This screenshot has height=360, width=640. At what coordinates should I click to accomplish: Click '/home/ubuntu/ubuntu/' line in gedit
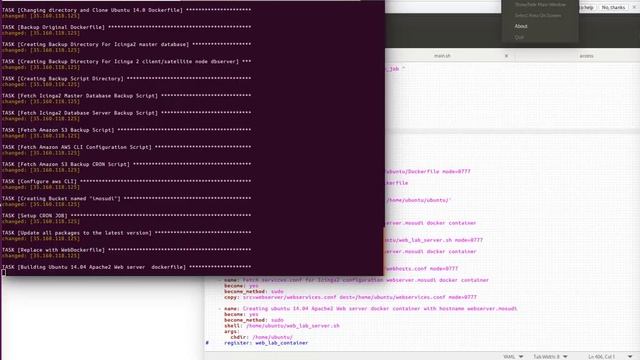click(418, 200)
